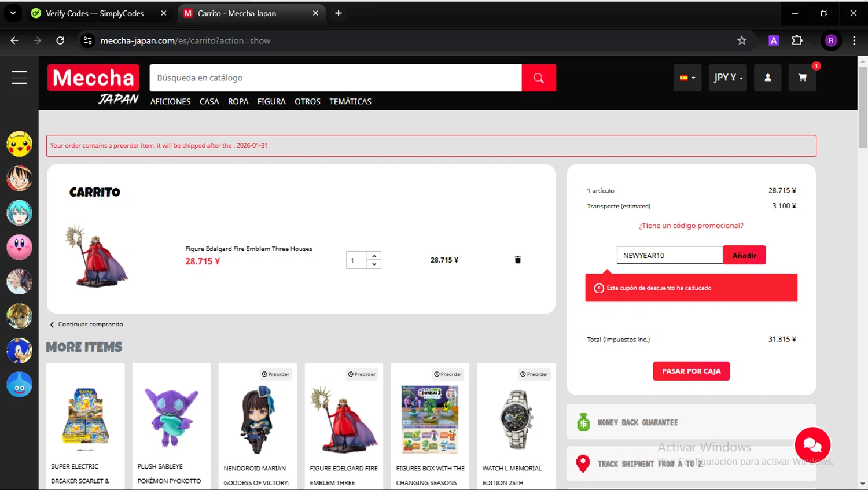Increase Edelgard figure quantity
The image size is (868, 490).
point(374,256)
